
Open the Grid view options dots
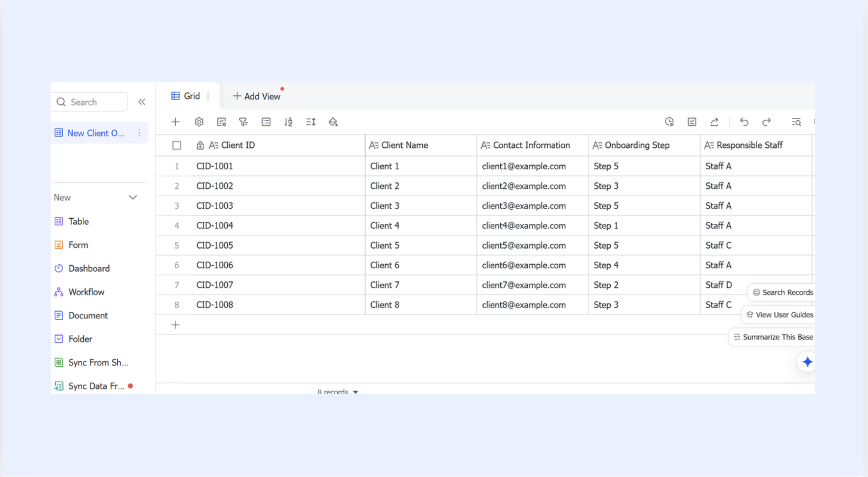tap(208, 96)
